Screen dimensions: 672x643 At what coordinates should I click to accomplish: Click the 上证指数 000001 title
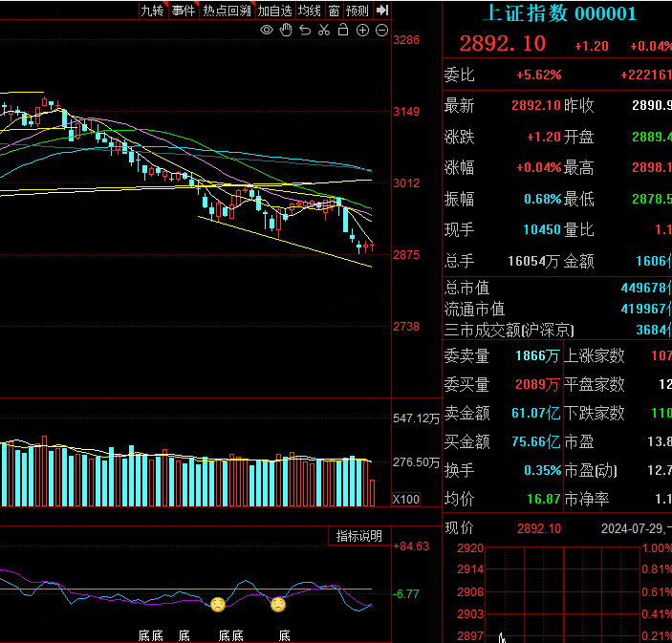(x=559, y=13)
